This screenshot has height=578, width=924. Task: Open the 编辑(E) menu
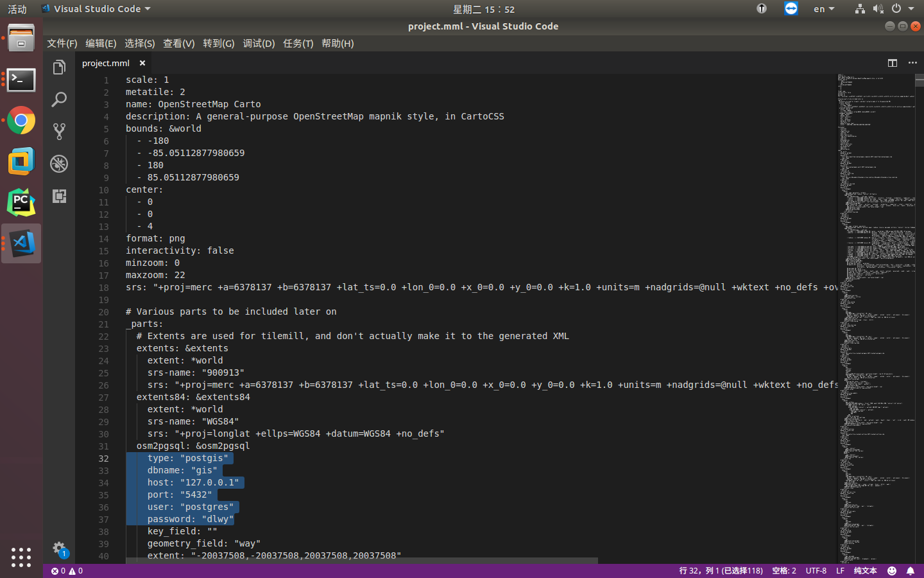click(x=101, y=43)
